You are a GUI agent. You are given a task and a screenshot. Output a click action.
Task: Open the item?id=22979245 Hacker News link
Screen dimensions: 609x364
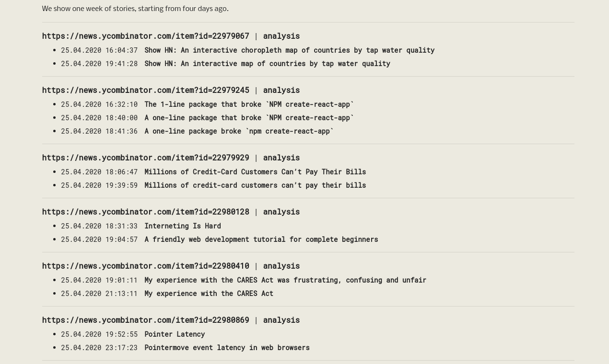pos(145,90)
